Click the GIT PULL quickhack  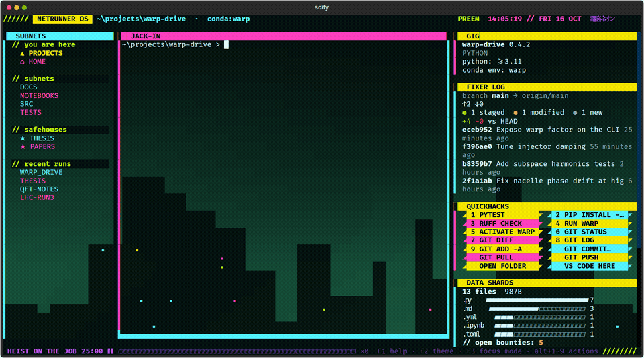pyautogui.click(x=502, y=257)
